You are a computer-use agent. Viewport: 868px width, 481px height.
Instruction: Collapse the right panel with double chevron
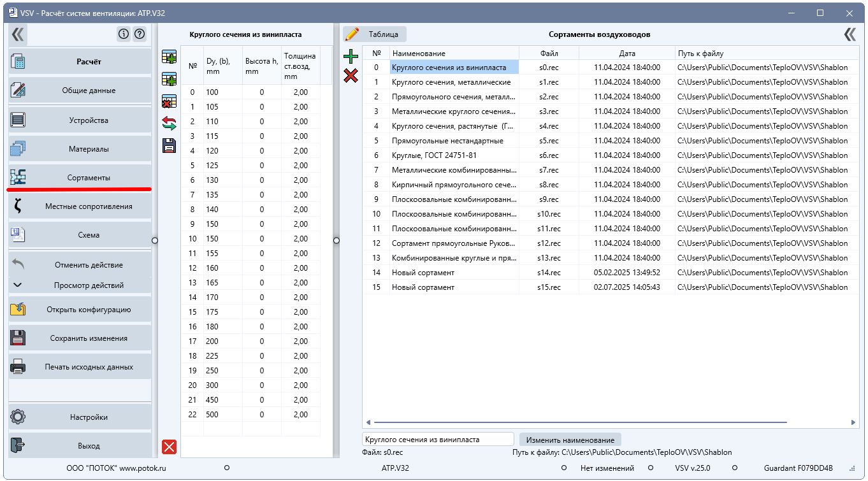850,34
